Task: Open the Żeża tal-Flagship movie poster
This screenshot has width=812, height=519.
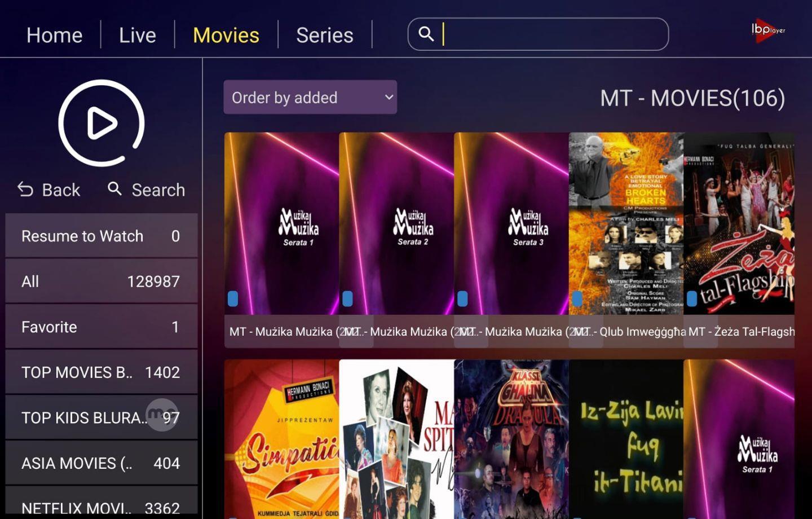Action: coord(739,223)
